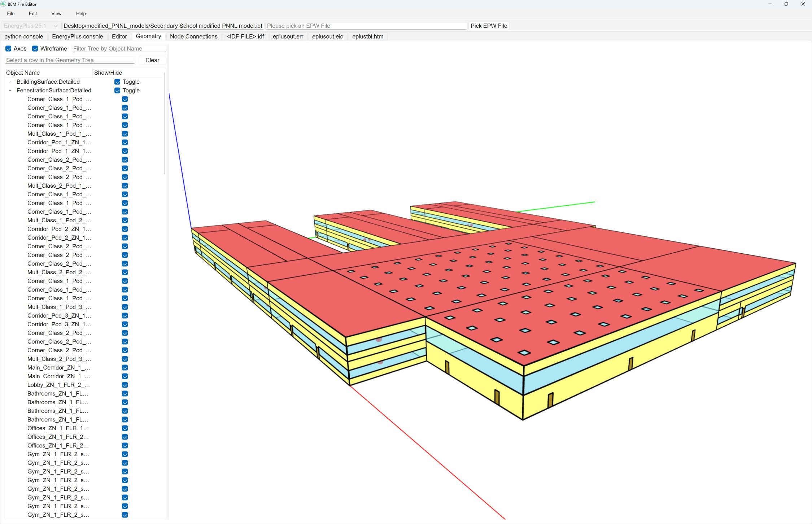Screen dimensions: 812x524
Task: Disable the Wireframe checkbox
Action: (35, 49)
